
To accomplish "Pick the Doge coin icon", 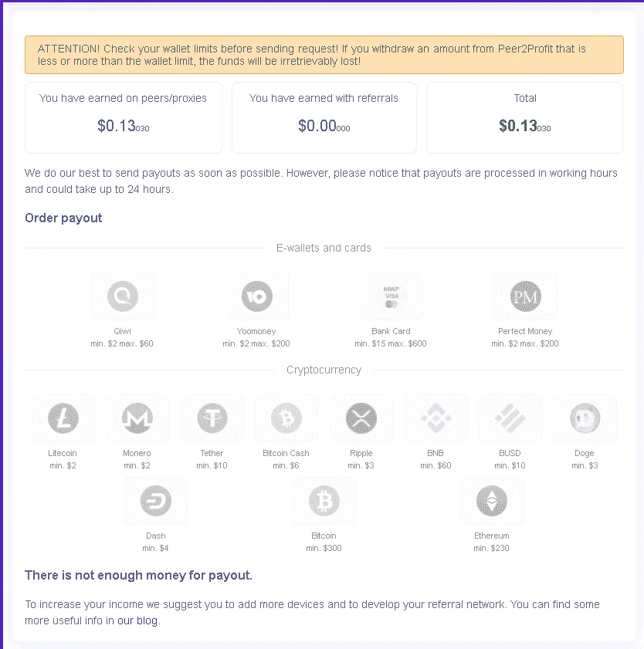I will 585,418.
